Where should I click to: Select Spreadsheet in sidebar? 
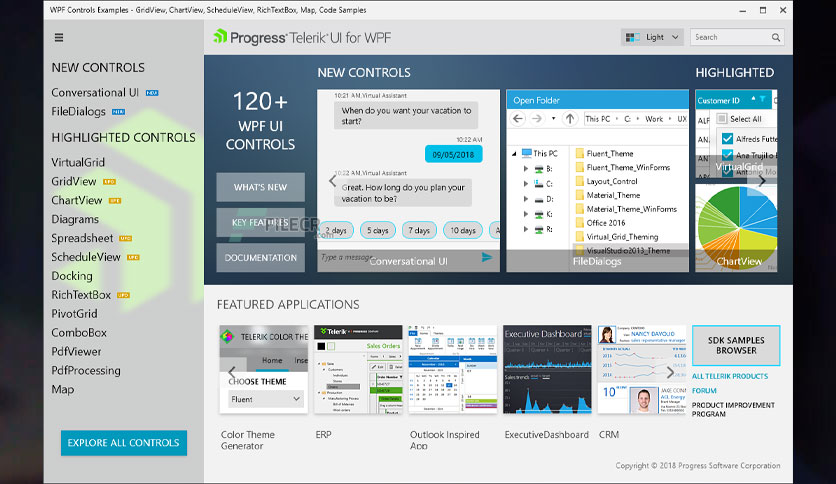click(x=82, y=238)
